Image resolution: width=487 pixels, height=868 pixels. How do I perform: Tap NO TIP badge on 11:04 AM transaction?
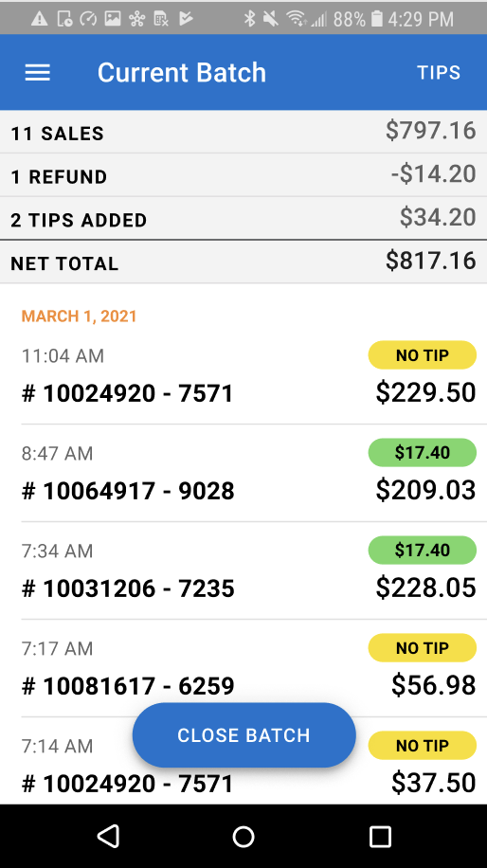(423, 354)
